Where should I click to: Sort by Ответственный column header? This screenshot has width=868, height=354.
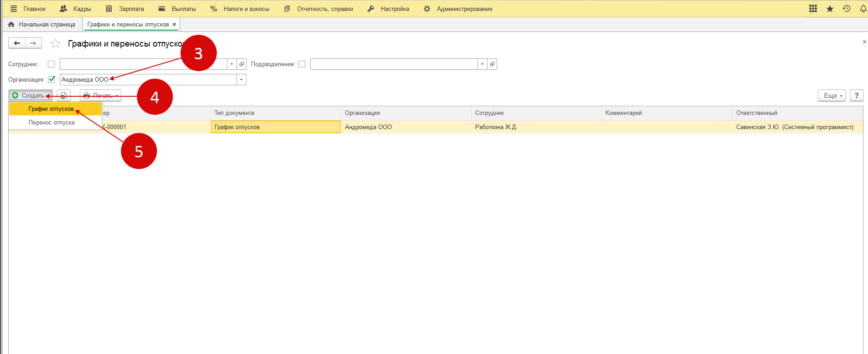tap(797, 113)
